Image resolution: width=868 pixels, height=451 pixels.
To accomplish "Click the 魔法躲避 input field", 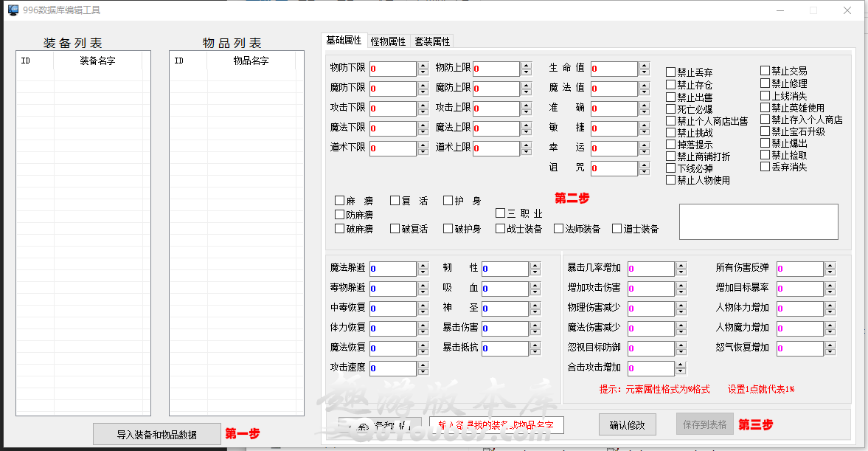I will 393,269.
